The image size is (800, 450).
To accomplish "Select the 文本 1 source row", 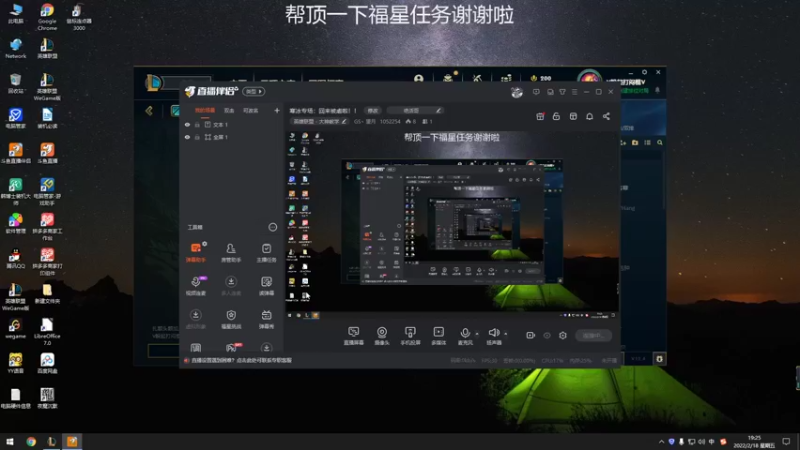I will 231,124.
